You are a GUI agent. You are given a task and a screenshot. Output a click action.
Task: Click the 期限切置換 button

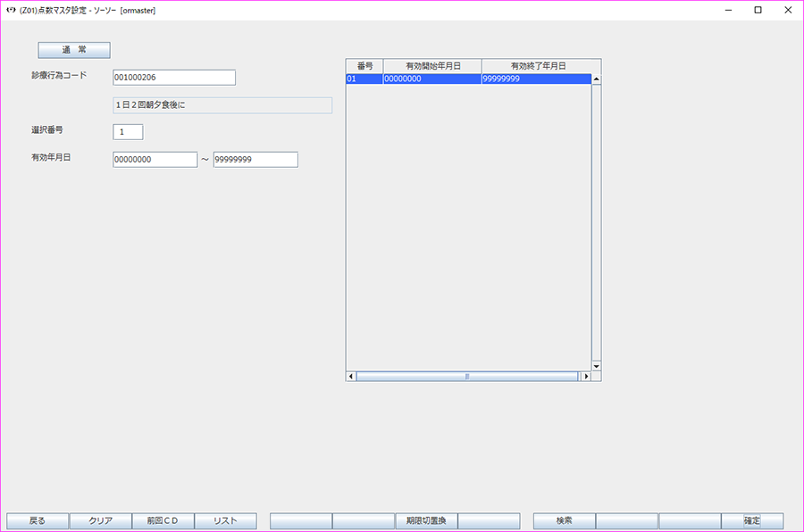point(426,520)
